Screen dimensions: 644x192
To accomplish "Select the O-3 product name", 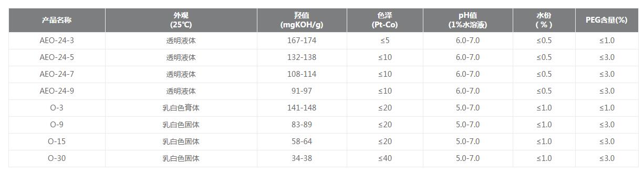I will tap(57, 108).
